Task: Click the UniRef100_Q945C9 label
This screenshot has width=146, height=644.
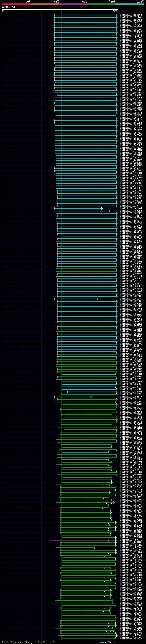Action: [x=131, y=32]
